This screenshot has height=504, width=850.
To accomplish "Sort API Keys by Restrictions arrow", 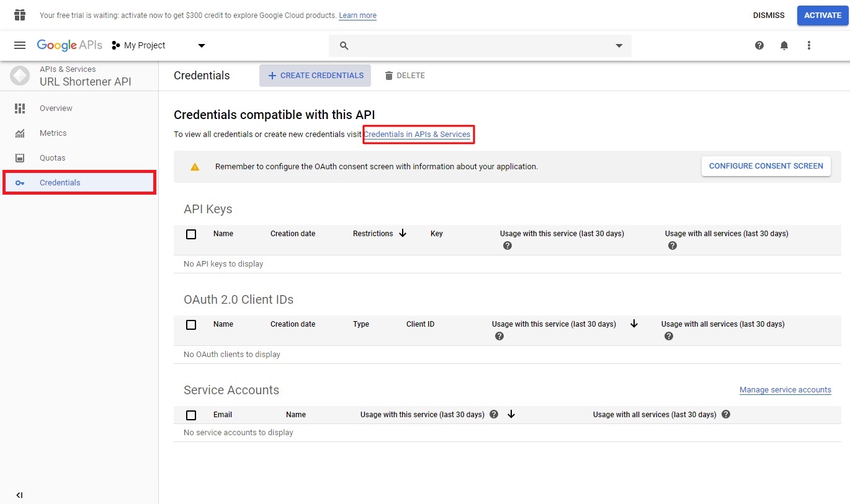I will pos(403,233).
